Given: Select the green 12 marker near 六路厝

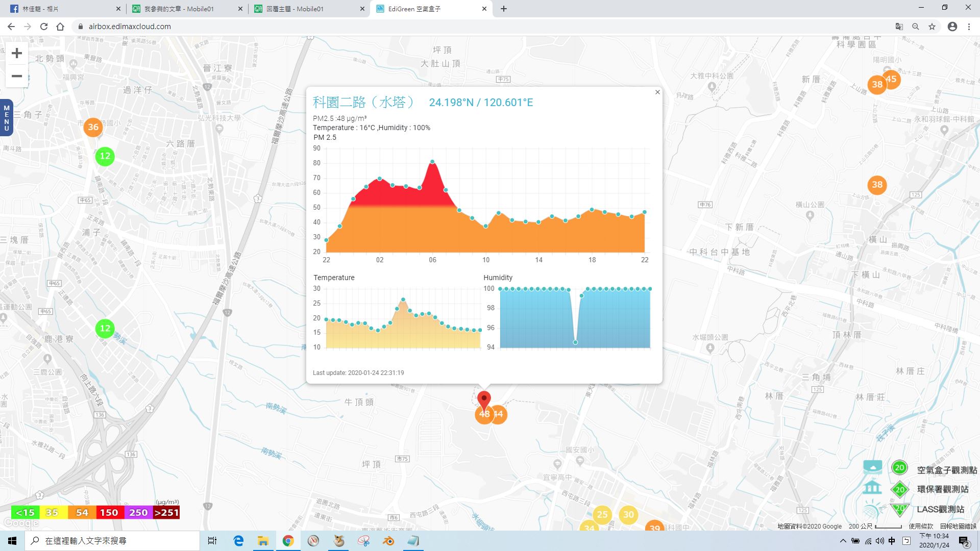Looking at the screenshot, I should (x=105, y=156).
